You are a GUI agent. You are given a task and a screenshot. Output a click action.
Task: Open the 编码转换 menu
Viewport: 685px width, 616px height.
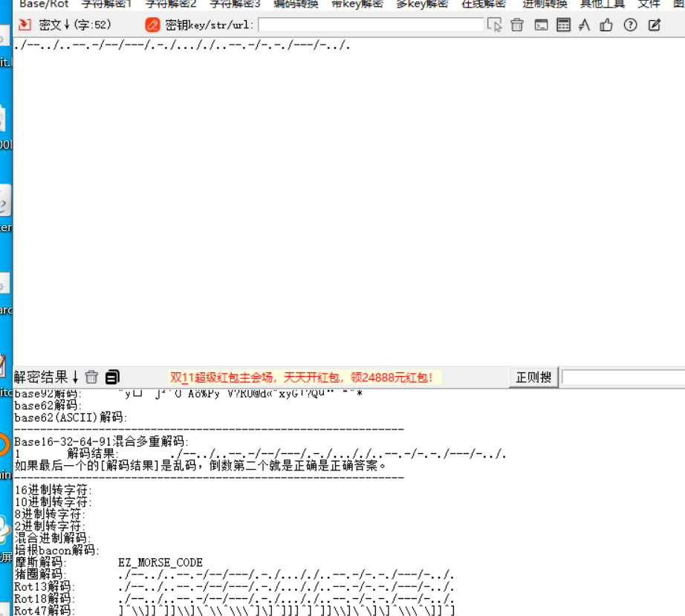click(295, 4)
